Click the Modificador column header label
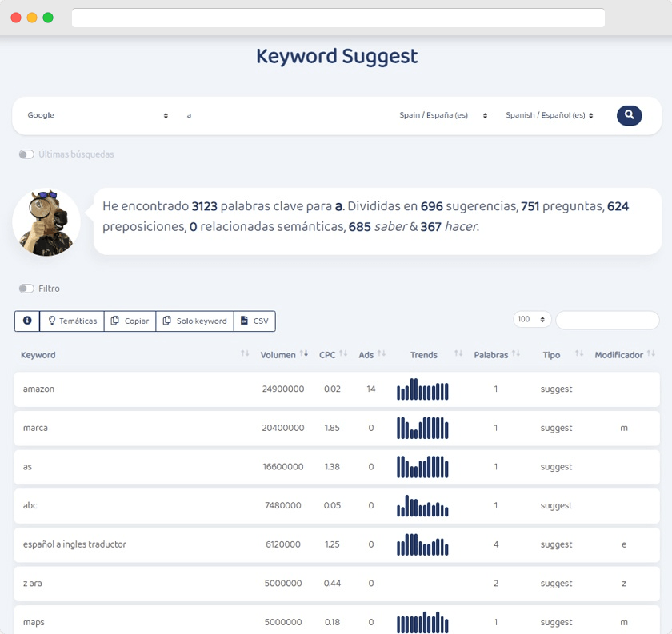The height and width of the screenshot is (634, 672). (x=619, y=355)
